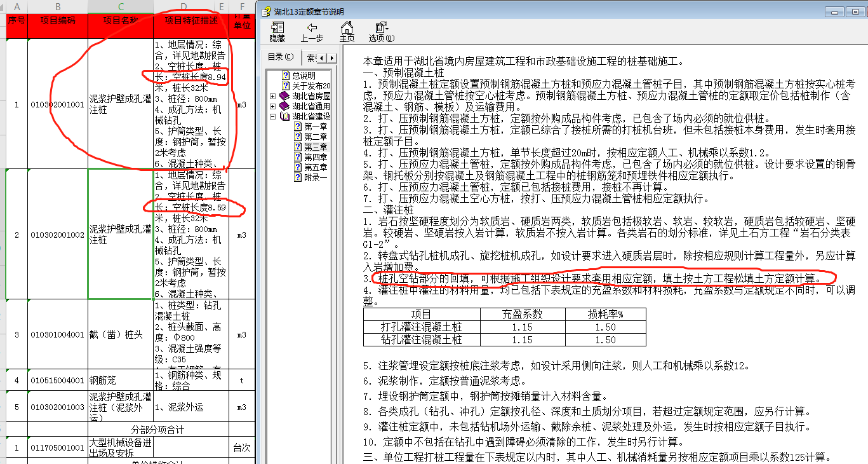Select the 总说明 topic text

304,75
